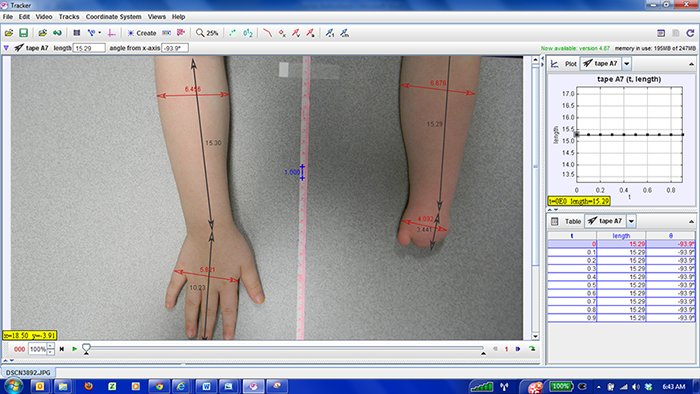Click the refresh arrow icon top right
Screen dimensions: 700x394
pos(690,33)
